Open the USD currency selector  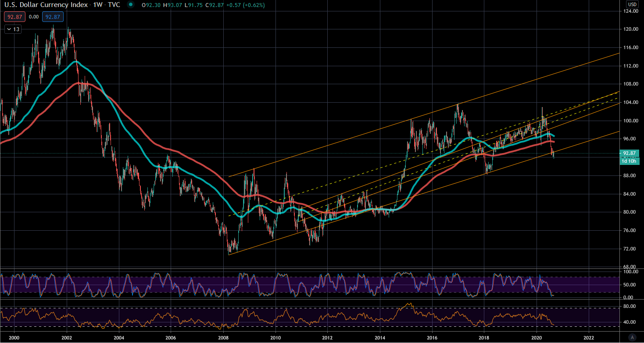click(632, 4)
